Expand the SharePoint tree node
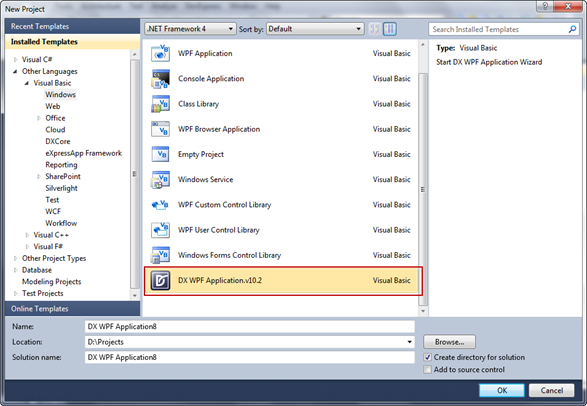Image resolution: width=587 pixels, height=406 pixels. point(39,177)
